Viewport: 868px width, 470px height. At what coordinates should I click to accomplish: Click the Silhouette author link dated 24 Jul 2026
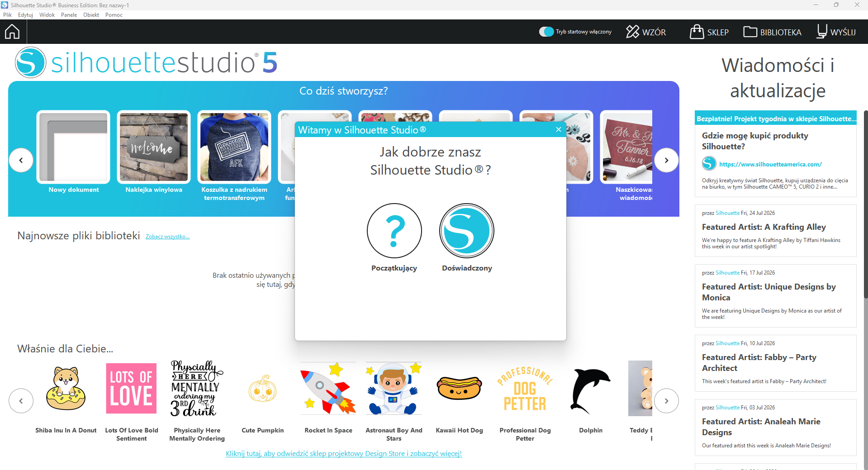click(x=727, y=213)
